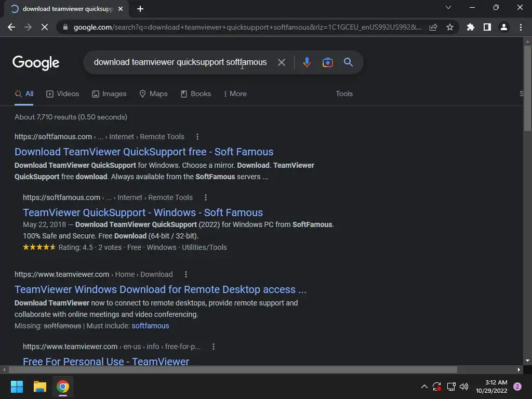Click Must include softfamous link
Viewport: 532px width, 399px height.
[150, 326]
